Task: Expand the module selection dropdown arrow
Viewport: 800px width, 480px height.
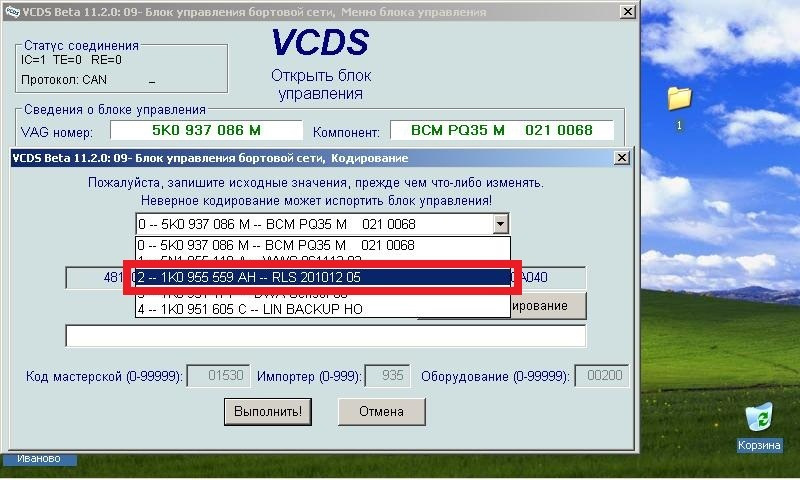Action: click(501, 224)
